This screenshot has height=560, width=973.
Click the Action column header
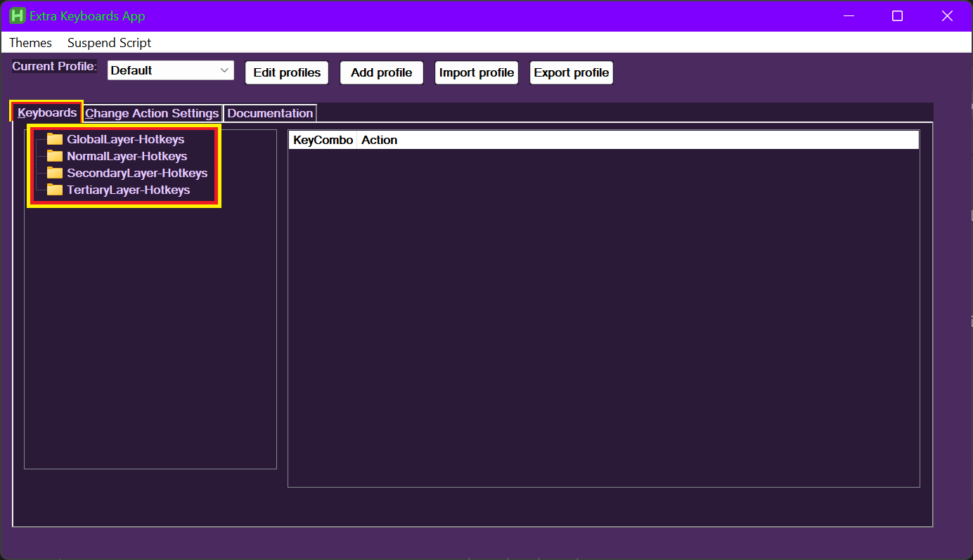point(380,140)
